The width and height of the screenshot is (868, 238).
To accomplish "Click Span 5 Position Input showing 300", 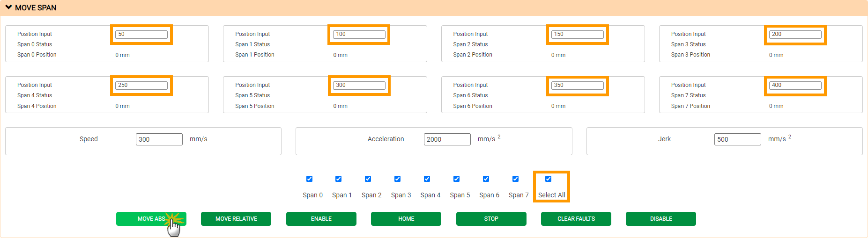I will [x=359, y=86].
